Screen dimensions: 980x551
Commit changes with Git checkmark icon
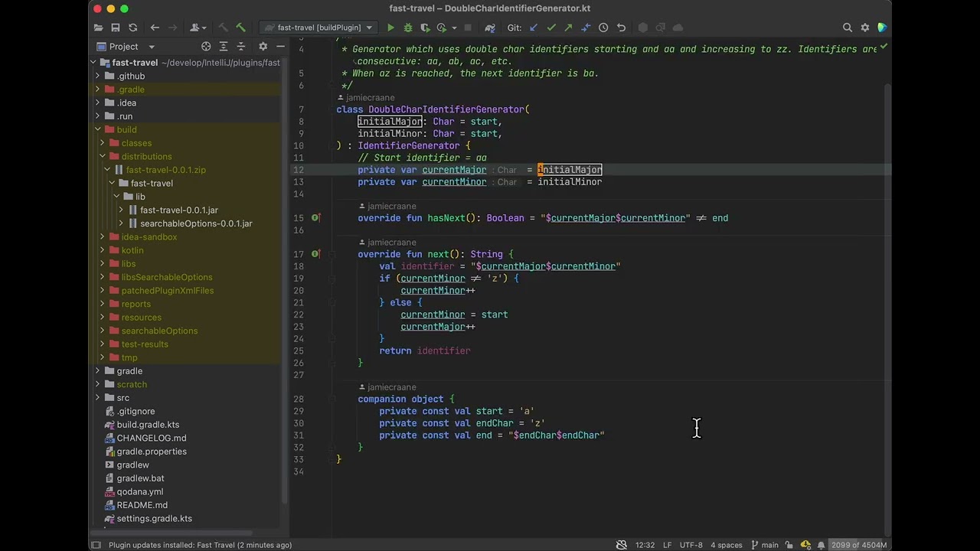tap(550, 28)
